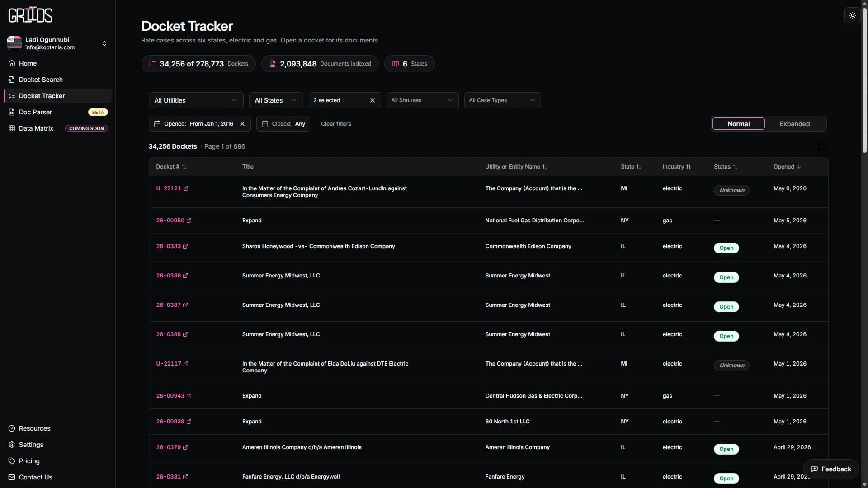Open Settings in the sidebar
The height and width of the screenshot is (488, 868).
(57, 445)
